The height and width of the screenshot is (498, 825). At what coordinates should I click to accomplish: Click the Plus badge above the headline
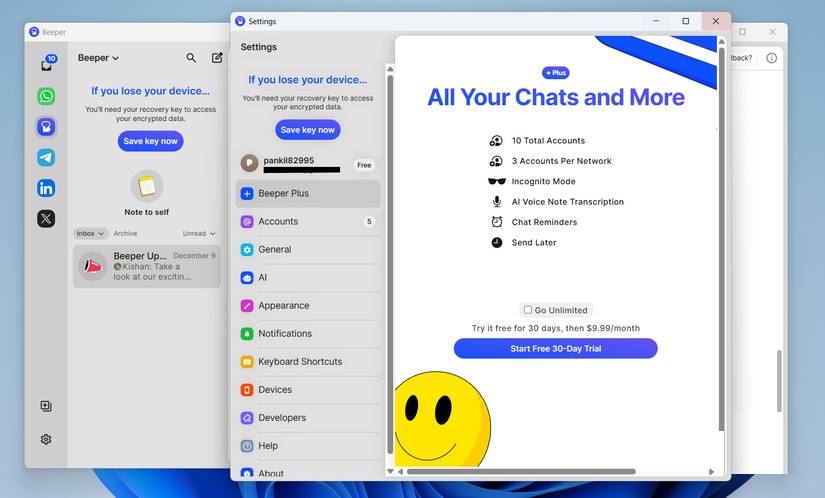pyautogui.click(x=556, y=73)
